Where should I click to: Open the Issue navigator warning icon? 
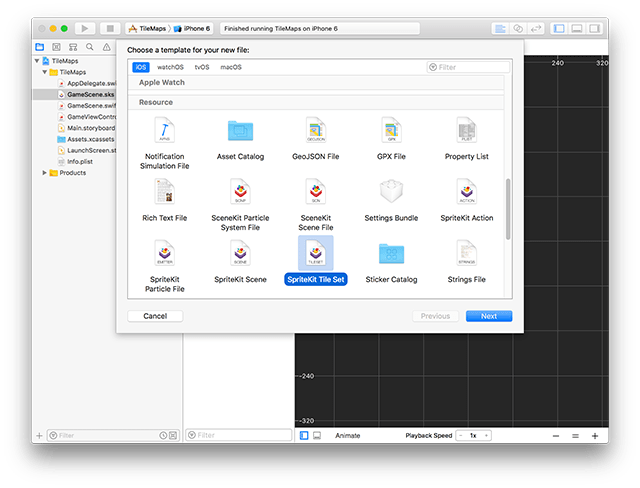pyautogui.click(x=107, y=47)
